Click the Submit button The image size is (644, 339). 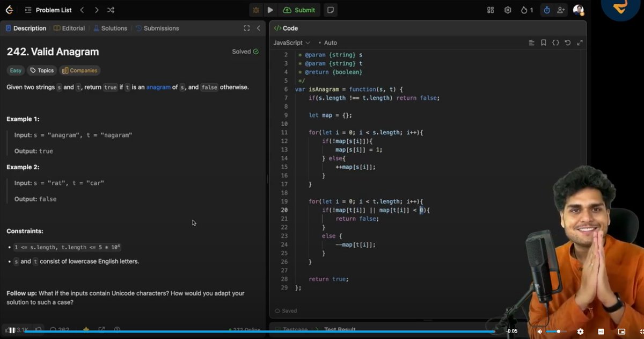click(x=299, y=10)
